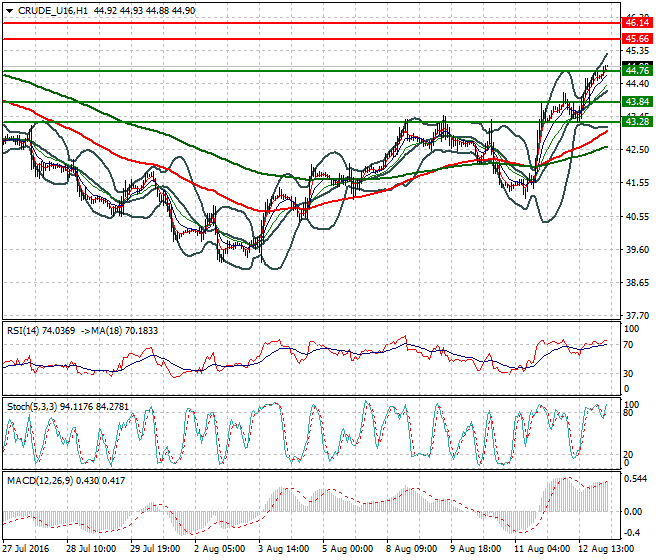This screenshot has width=660, height=560.
Task: Click the 8 Aug 09:00 time label
Action: click(x=411, y=549)
